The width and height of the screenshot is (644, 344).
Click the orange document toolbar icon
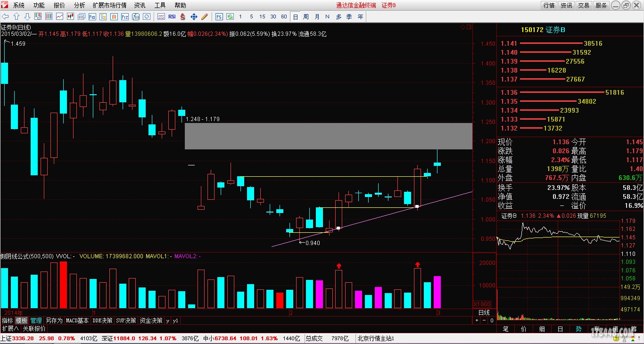(114, 16)
